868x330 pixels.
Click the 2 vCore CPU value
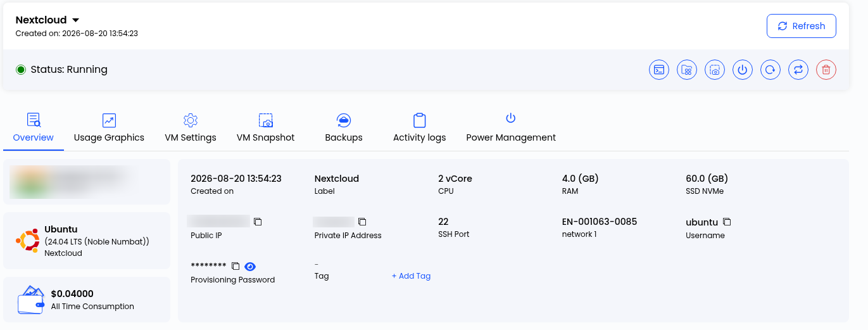click(x=455, y=179)
